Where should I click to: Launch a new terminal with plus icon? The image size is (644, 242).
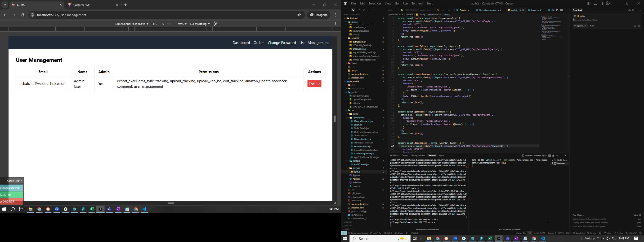(543, 156)
